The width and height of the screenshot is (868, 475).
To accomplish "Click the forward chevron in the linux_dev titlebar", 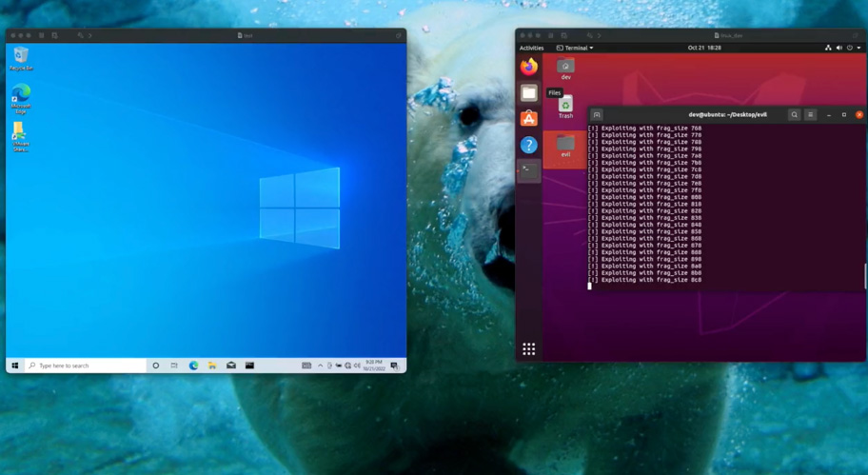I will tap(599, 35).
